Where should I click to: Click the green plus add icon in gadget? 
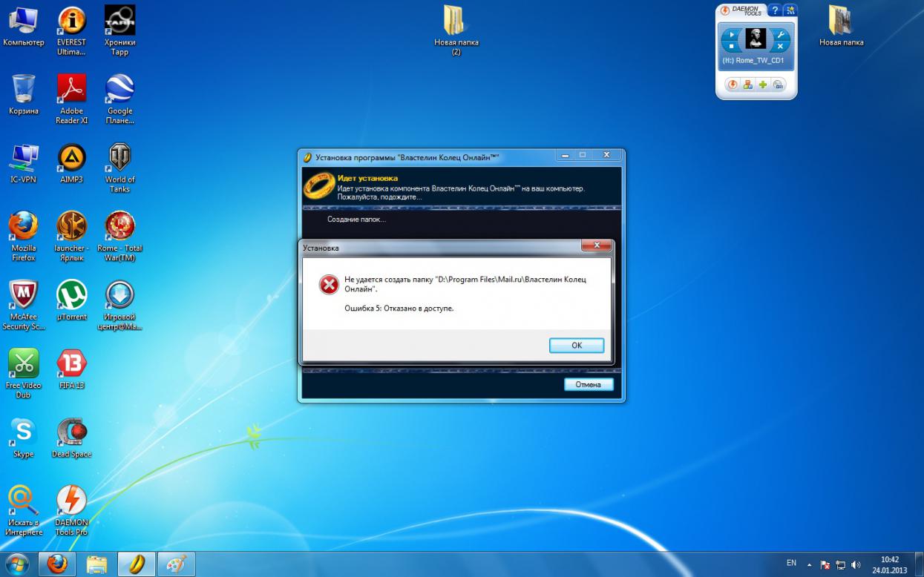(x=763, y=85)
